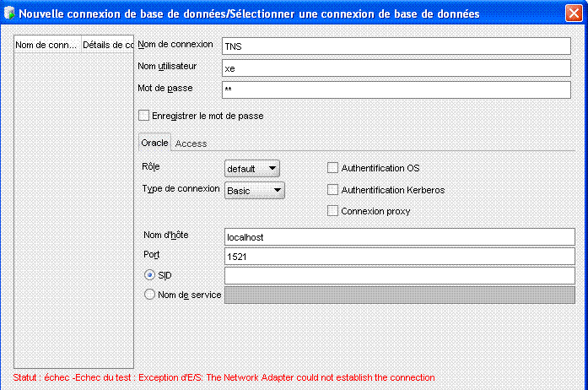Click the disabled Nom de service field

click(x=400, y=295)
